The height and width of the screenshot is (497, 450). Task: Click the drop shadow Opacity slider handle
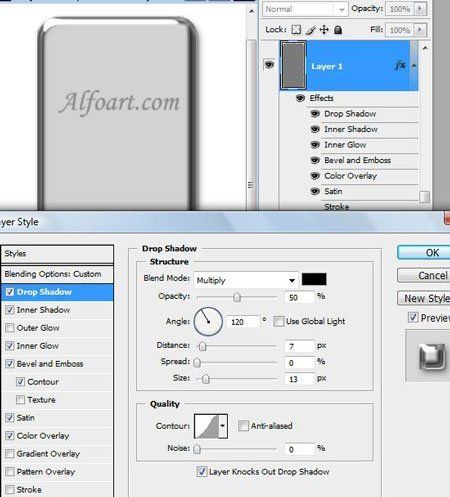237,297
